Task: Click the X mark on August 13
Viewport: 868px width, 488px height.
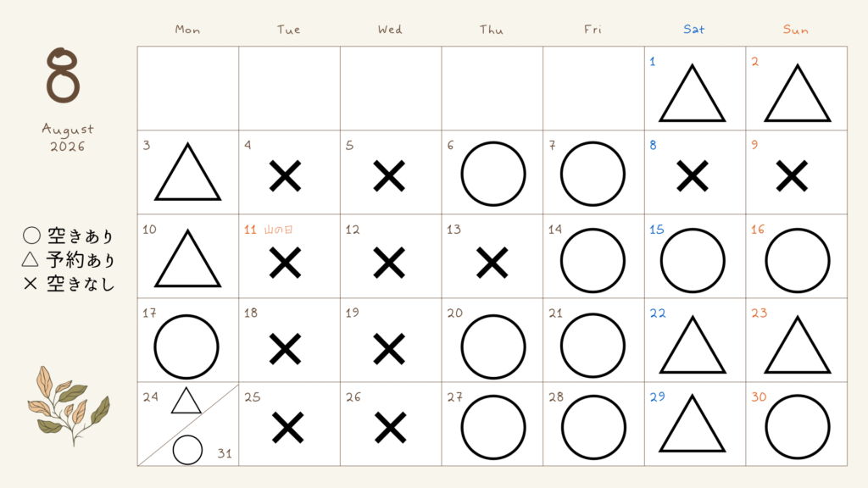Action: 492,263
